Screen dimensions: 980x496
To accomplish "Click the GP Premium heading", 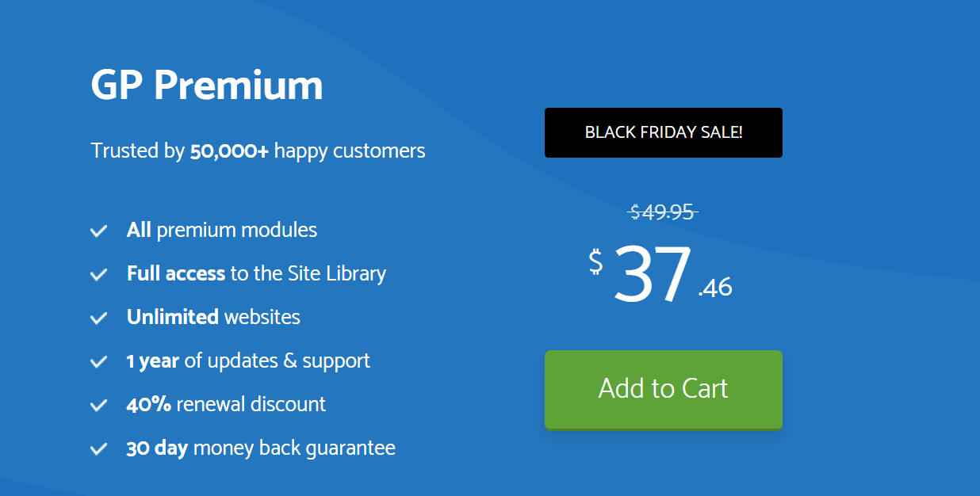I will 207,85.
